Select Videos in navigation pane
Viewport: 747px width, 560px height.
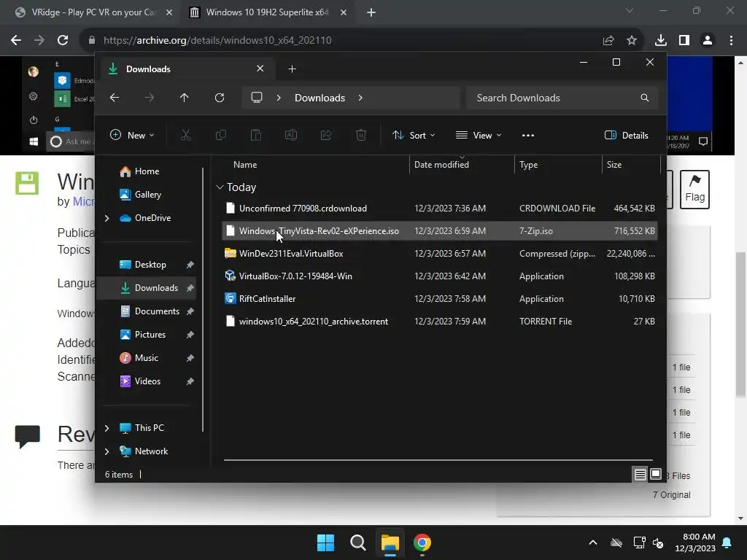click(x=147, y=381)
